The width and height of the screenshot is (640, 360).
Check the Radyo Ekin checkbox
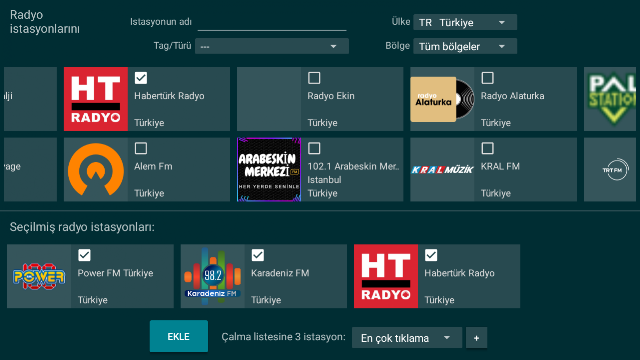[x=314, y=78]
